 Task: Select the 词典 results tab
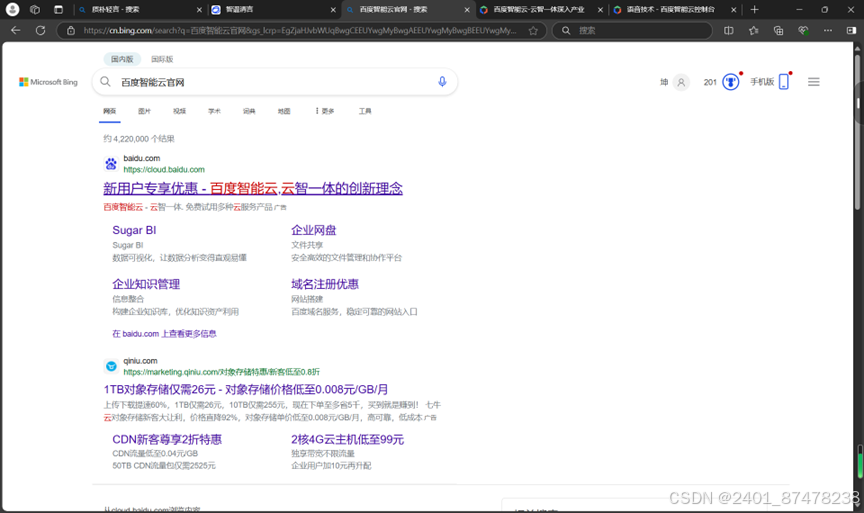(x=249, y=111)
